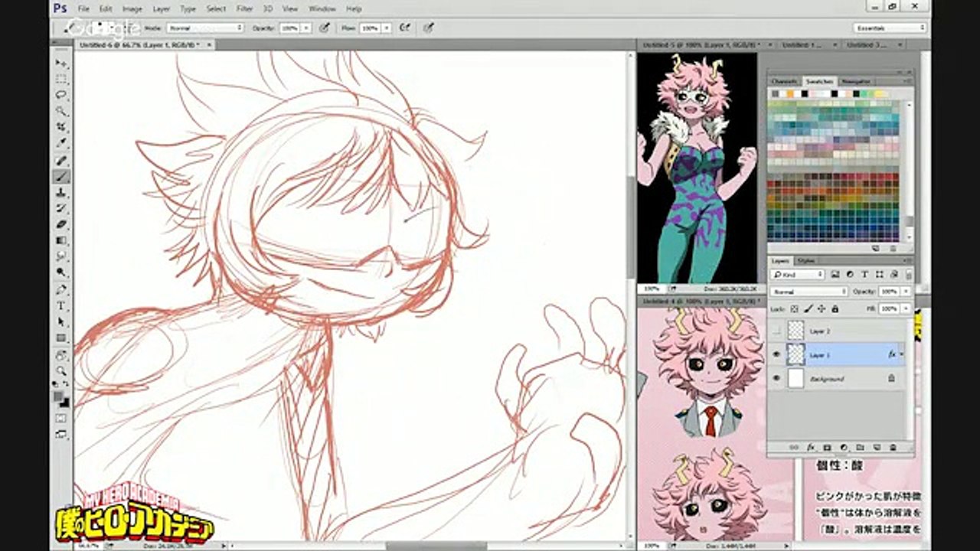Select the Move tool
The width and height of the screenshot is (980, 551).
tap(61, 63)
